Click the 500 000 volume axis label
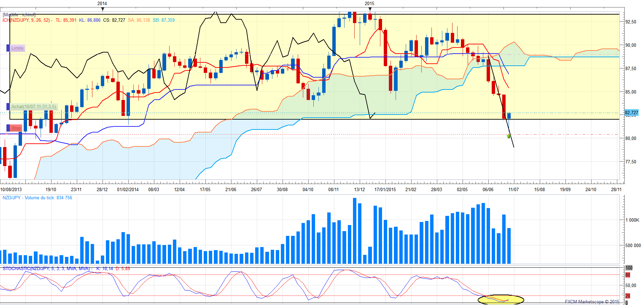Screen dimensions: 644x305 [633, 246]
